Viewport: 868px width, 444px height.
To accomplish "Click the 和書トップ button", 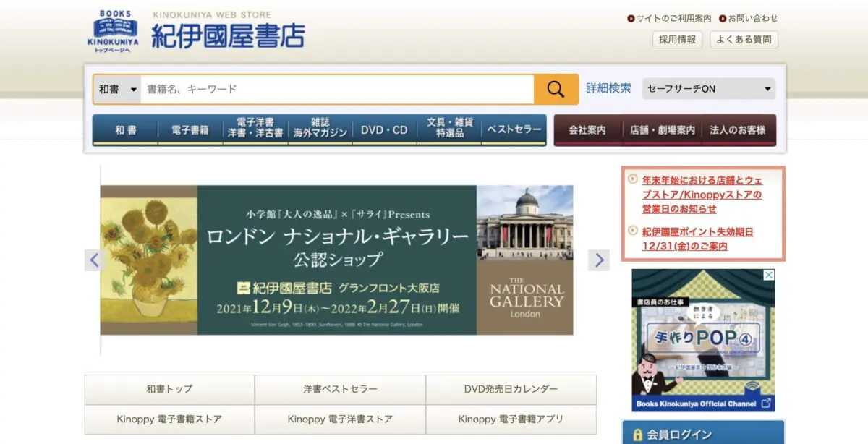I will (x=169, y=389).
